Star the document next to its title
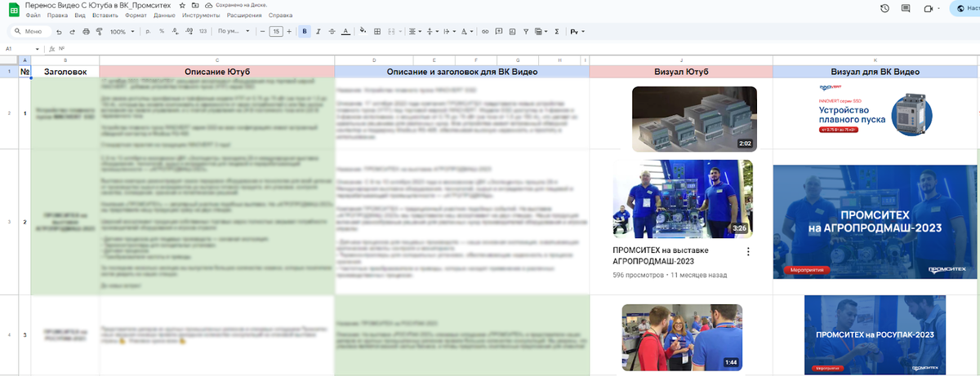Viewport: 980px width, 376px height. coord(183,5)
